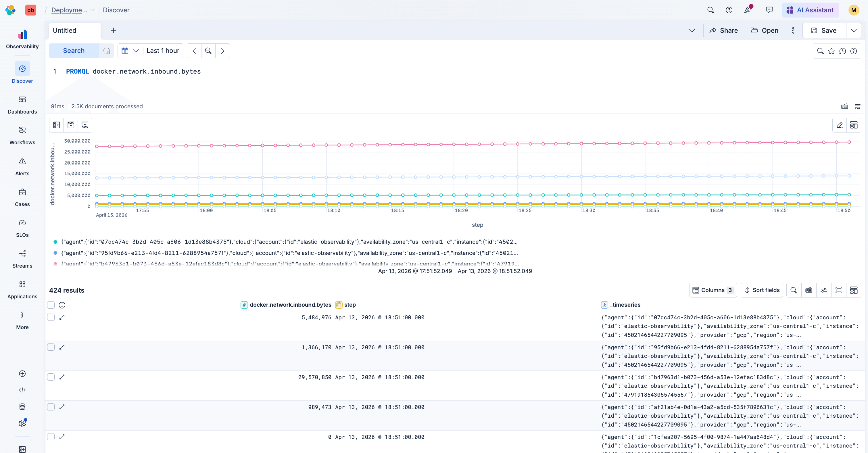868x453 pixels.
Task: Open the Columns 3 selector
Action: click(713, 290)
